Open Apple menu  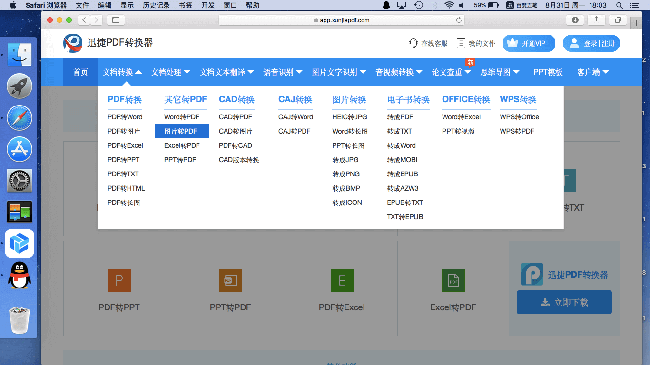(x=13, y=5)
